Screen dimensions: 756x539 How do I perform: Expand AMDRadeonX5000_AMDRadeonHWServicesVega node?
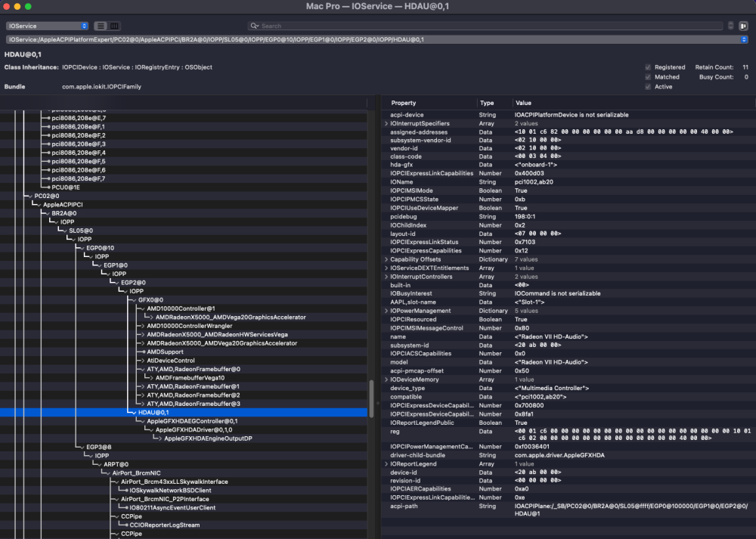pyautogui.click(x=143, y=335)
